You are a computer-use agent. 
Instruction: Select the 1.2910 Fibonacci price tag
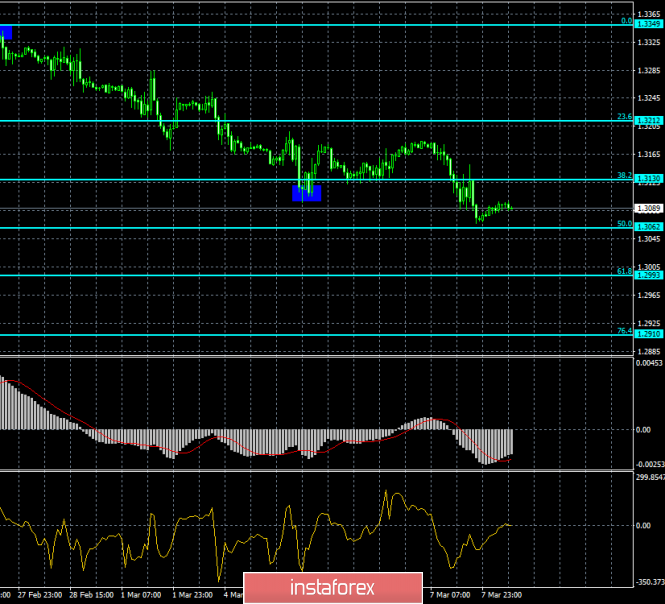point(648,334)
